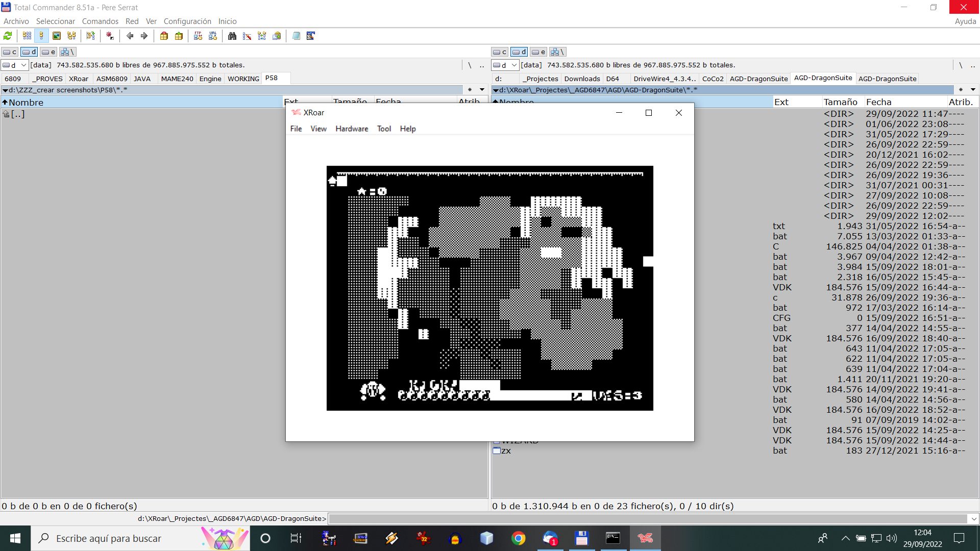Click the pack files gift-box icon
The height and width of the screenshot is (551, 980).
pos(164,36)
